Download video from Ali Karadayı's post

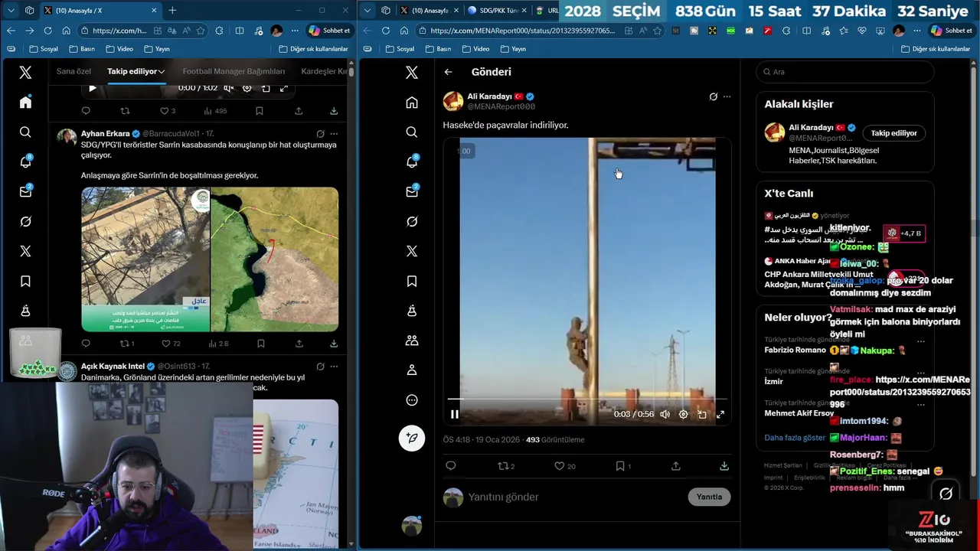tap(724, 465)
